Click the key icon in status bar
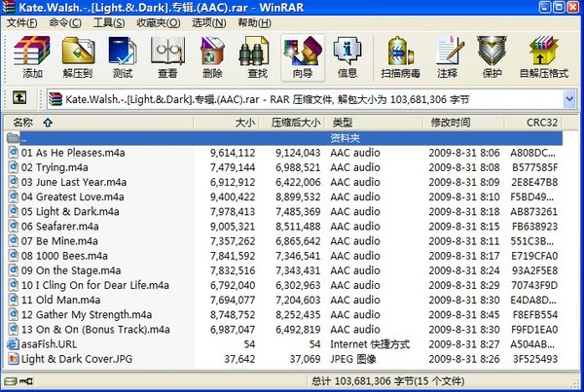This screenshot has height=392, width=584. click(27, 381)
